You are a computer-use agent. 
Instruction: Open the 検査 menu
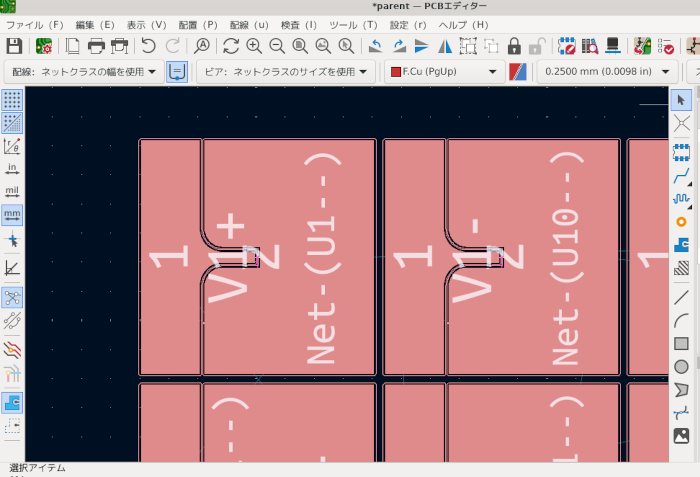coord(299,25)
